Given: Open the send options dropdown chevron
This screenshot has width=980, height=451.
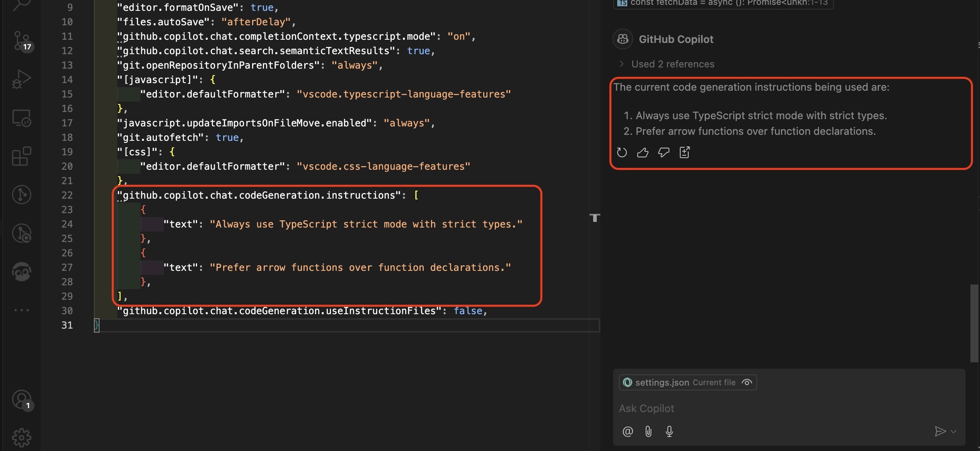Looking at the screenshot, I should click(x=954, y=431).
